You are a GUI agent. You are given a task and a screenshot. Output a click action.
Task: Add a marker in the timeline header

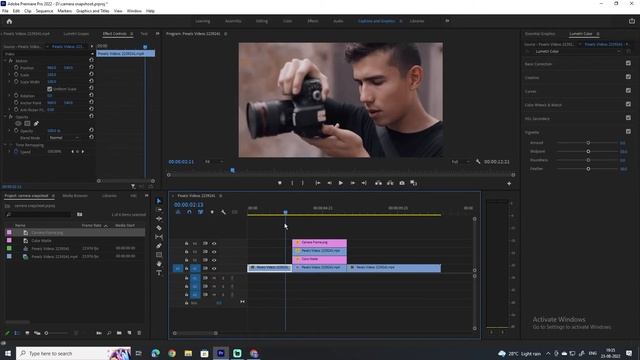212,212
